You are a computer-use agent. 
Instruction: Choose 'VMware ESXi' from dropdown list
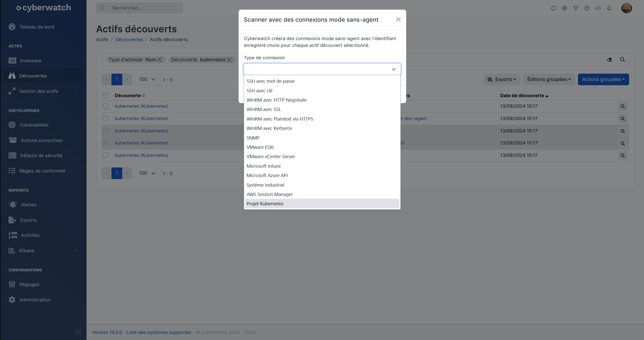tap(322, 147)
